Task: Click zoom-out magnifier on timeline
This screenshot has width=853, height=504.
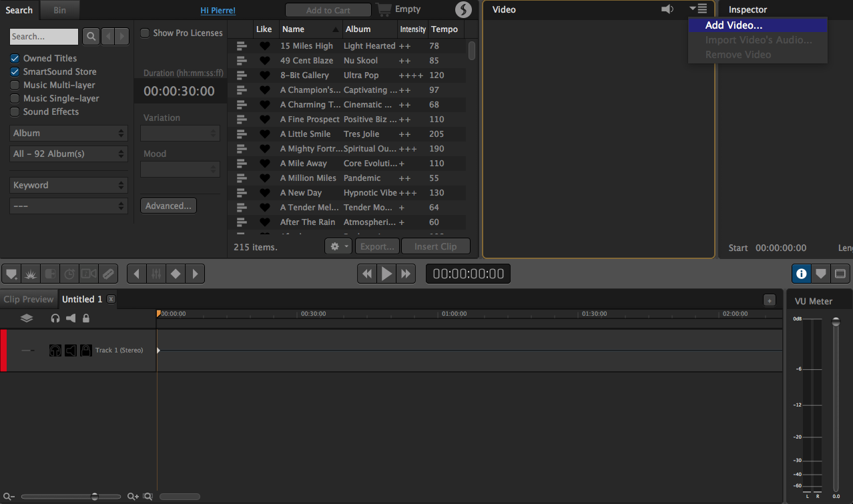Action: 9,497
